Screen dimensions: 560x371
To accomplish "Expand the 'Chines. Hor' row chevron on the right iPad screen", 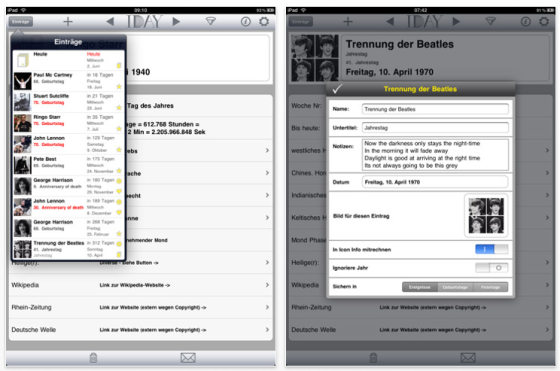I will pyautogui.click(x=547, y=173).
